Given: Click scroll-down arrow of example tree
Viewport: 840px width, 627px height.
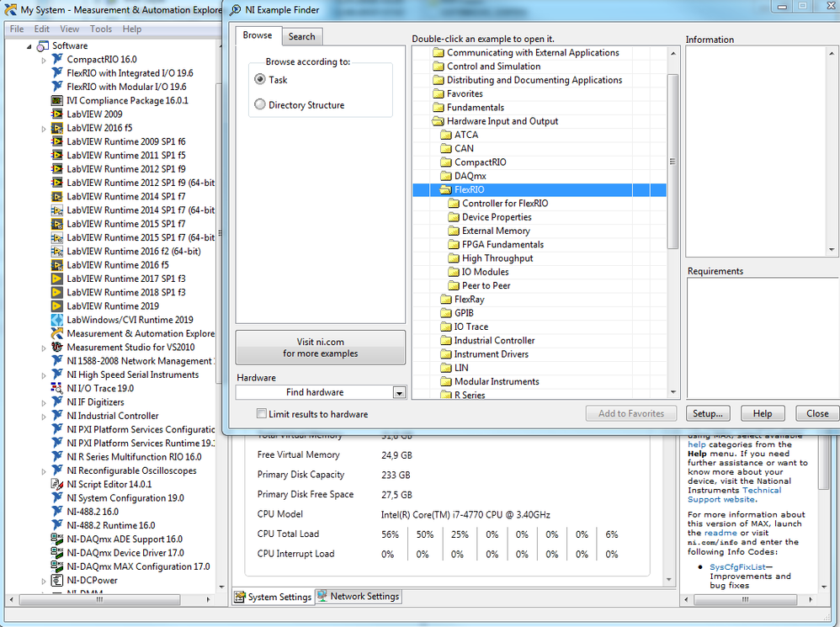Looking at the screenshot, I should tap(673, 392).
